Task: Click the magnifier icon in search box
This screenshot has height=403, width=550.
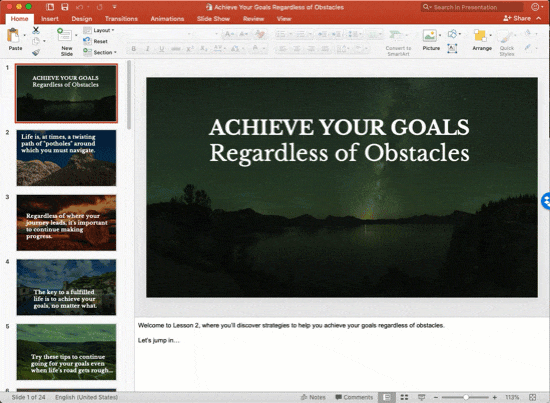Action: 426,7
